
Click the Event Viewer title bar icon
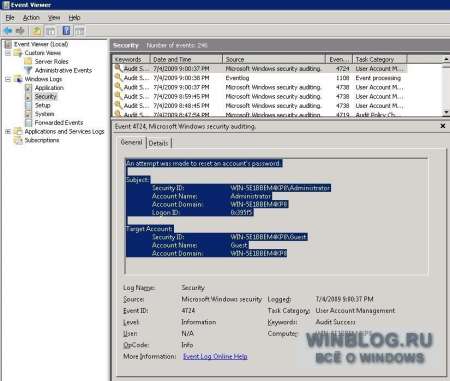(6, 5)
